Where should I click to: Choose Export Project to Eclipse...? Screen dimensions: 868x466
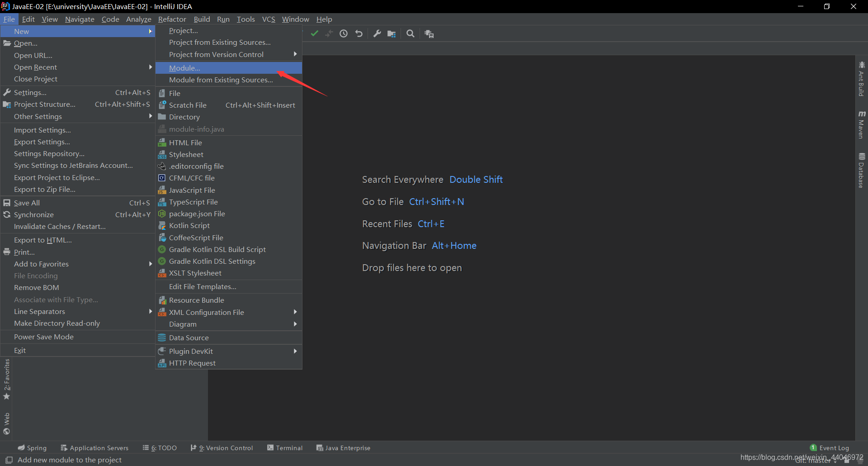coord(78,177)
